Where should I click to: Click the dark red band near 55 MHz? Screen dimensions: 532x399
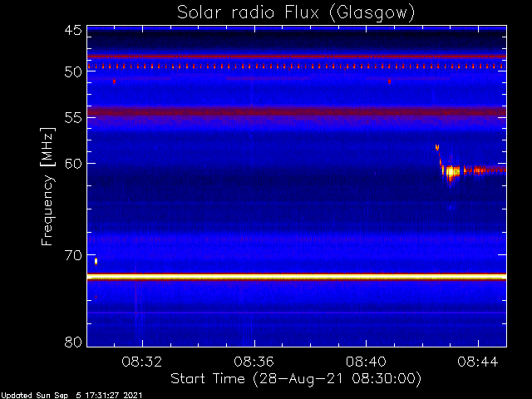(x=297, y=111)
